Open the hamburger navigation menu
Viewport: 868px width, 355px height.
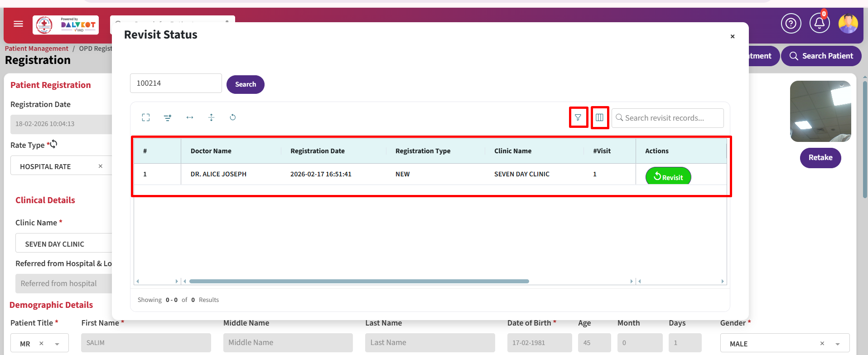18,24
